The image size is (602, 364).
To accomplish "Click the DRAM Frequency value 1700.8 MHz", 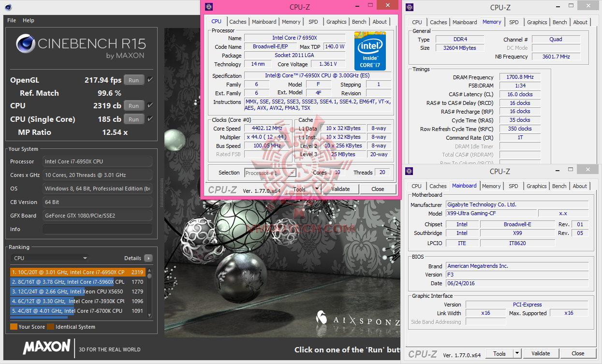I will 520,77.
